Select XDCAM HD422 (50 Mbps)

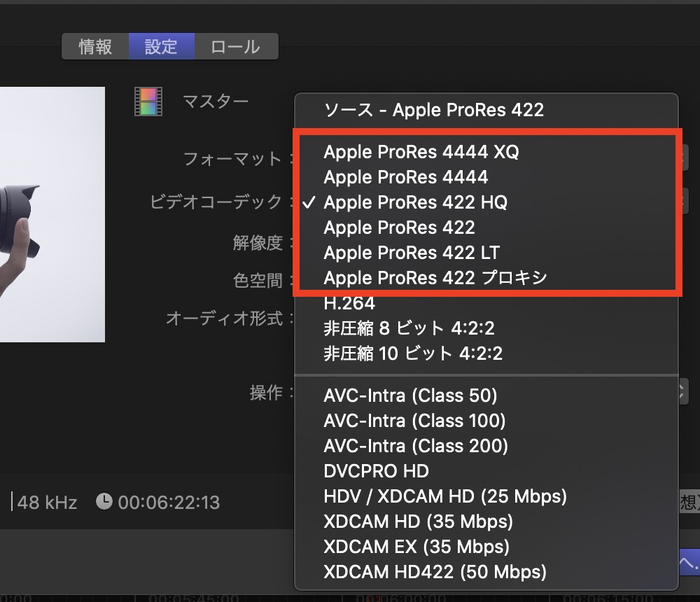click(x=486, y=572)
